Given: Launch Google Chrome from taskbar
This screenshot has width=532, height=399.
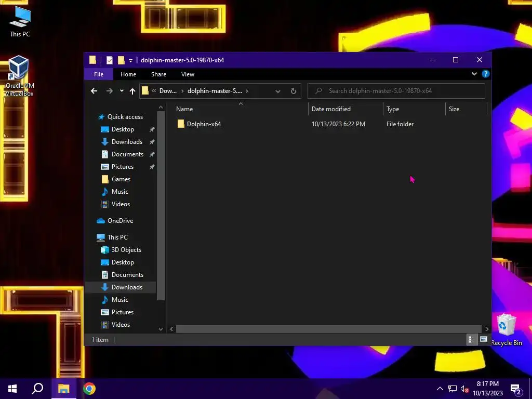Looking at the screenshot, I should pos(89,389).
